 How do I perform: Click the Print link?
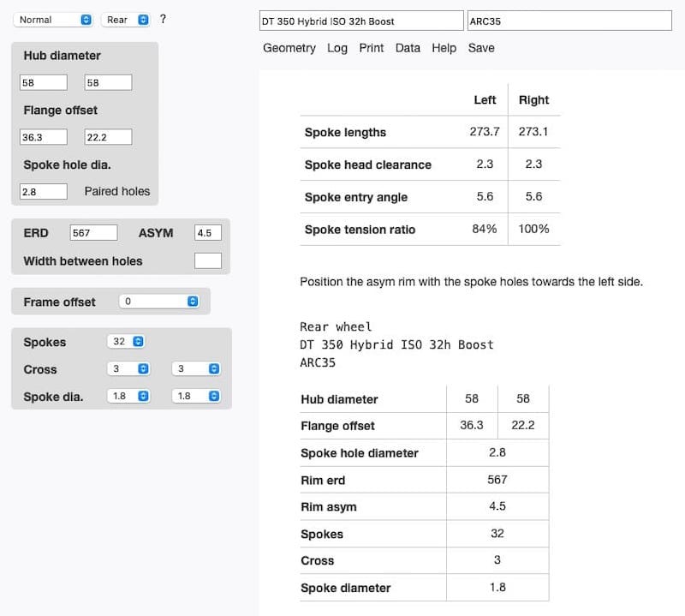[x=371, y=48]
